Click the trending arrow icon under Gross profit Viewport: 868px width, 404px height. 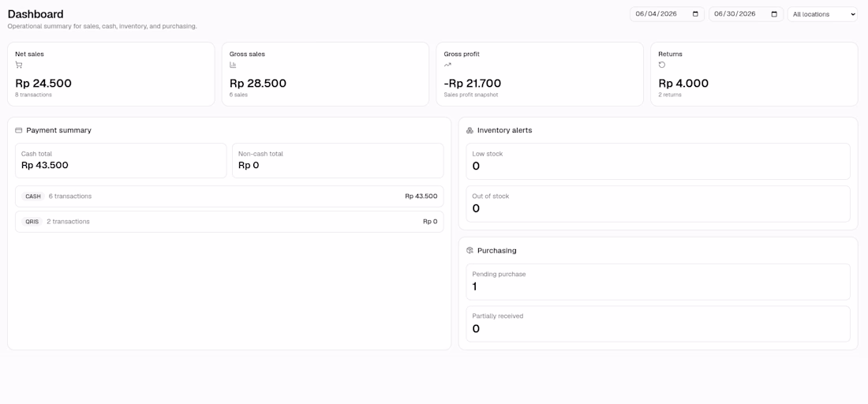click(447, 65)
